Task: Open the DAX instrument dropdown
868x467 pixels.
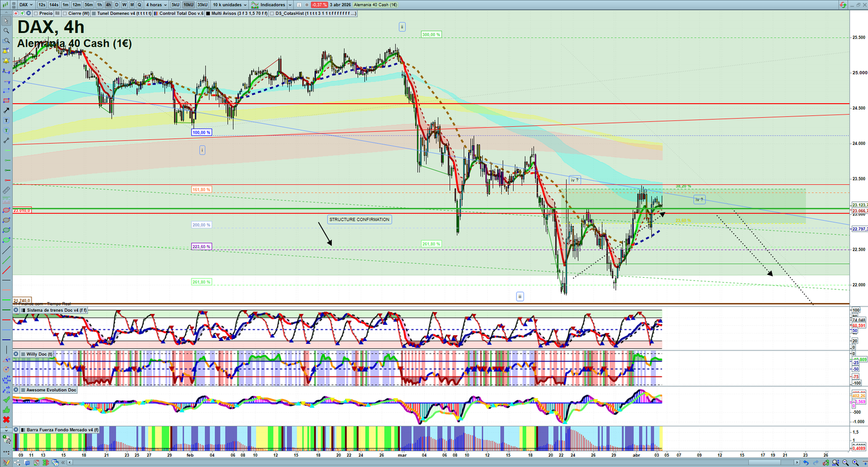Action: tap(25, 5)
